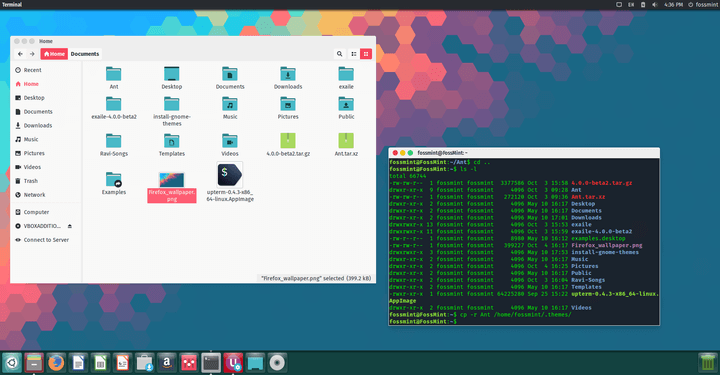Image resolution: width=720 pixels, height=375 pixels.
Task: Select the exaile-4.0.0-beta2 folder
Action: (x=113, y=105)
